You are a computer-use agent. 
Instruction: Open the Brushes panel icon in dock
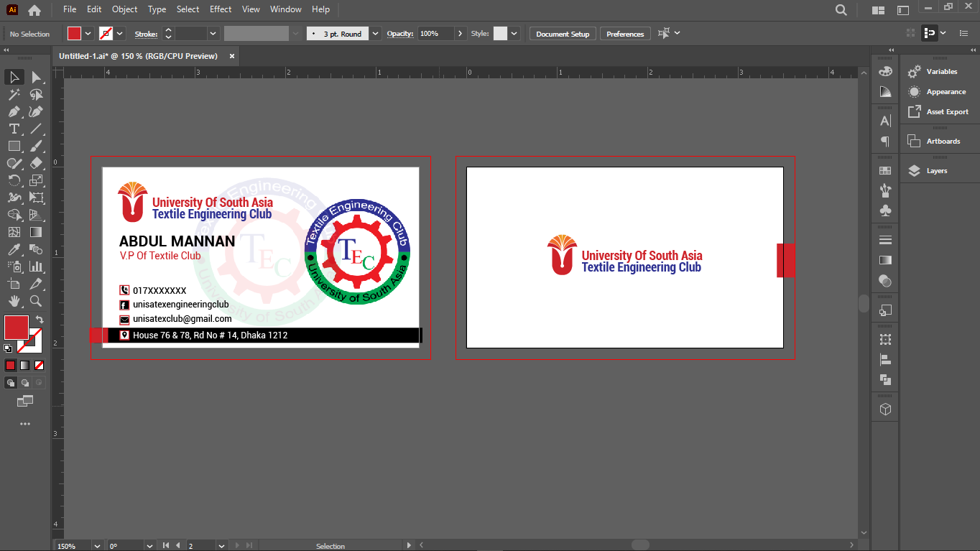click(885, 190)
